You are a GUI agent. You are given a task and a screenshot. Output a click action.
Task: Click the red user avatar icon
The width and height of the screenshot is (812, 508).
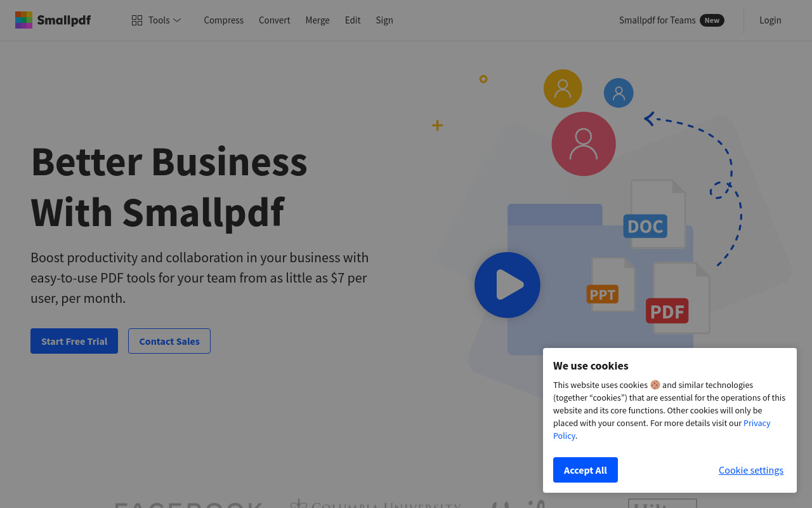coord(584,144)
